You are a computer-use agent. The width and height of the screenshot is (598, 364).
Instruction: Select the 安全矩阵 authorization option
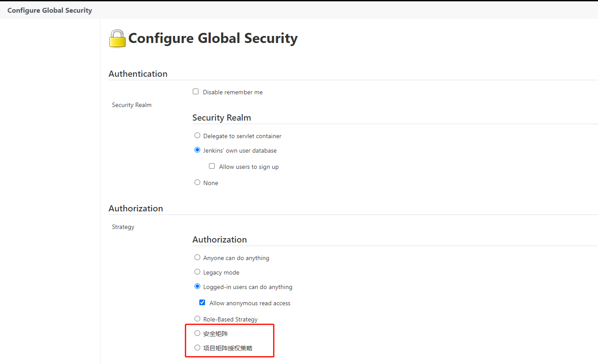tap(197, 333)
